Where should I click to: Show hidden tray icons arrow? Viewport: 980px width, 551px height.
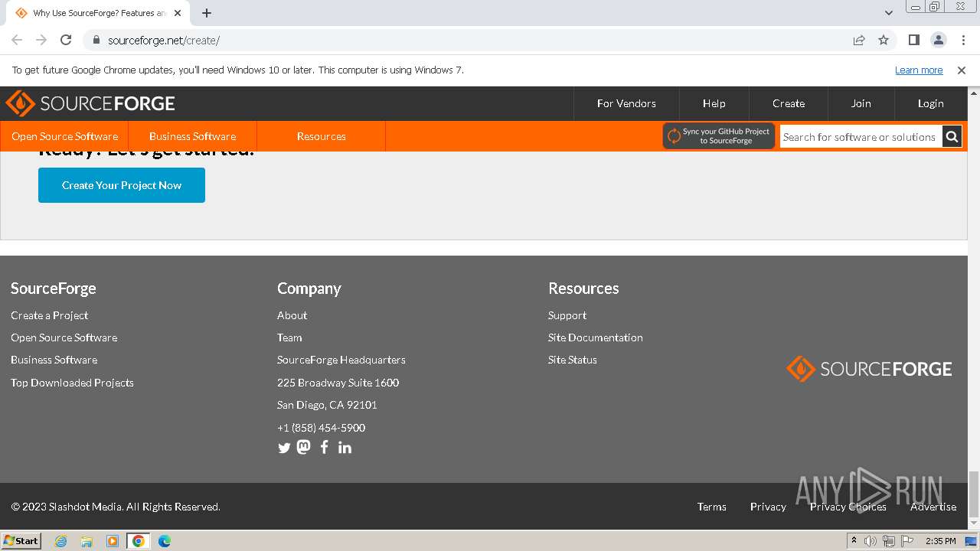854,541
